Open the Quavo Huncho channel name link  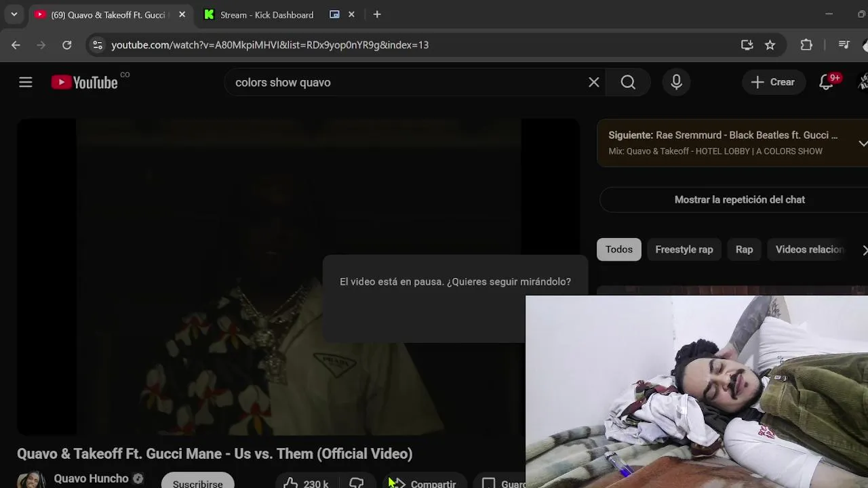(91, 479)
